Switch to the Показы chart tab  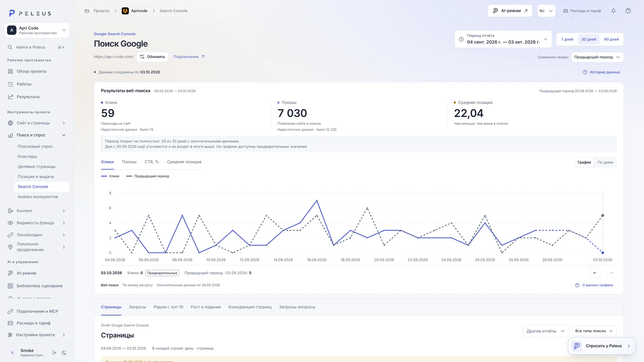(x=129, y=162)
